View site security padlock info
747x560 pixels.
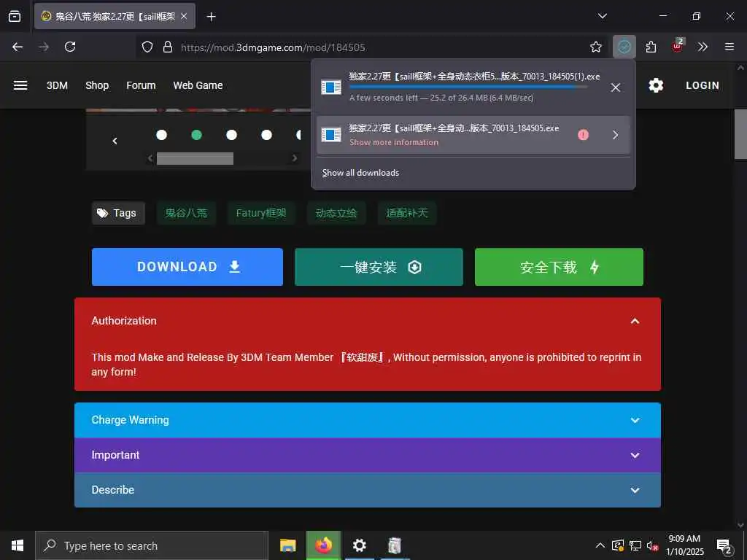point(168,47)
